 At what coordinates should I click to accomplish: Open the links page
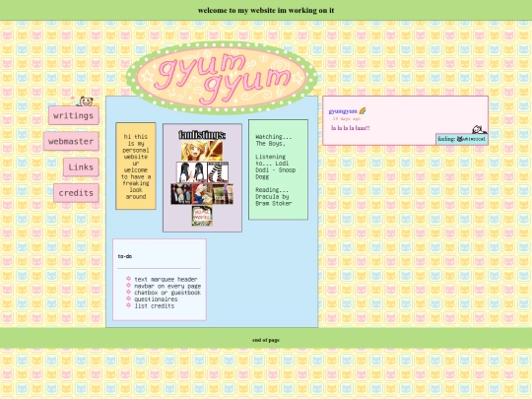[x=81, y=166]
